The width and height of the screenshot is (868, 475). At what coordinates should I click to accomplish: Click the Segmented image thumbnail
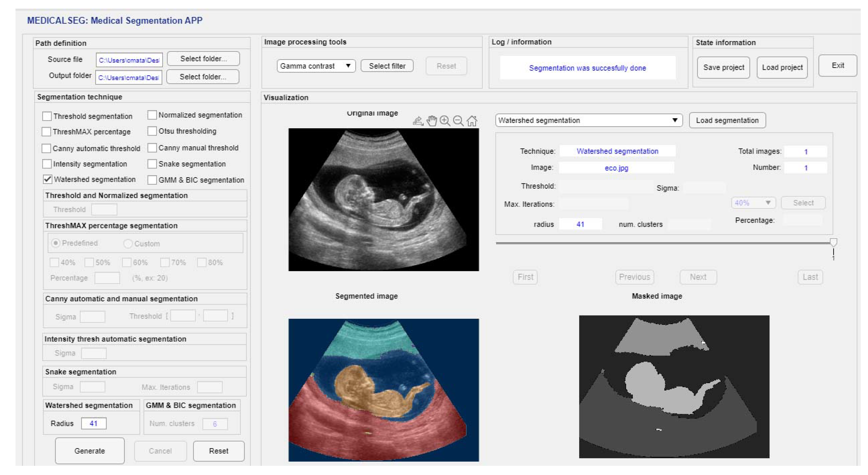coord(383,390)
